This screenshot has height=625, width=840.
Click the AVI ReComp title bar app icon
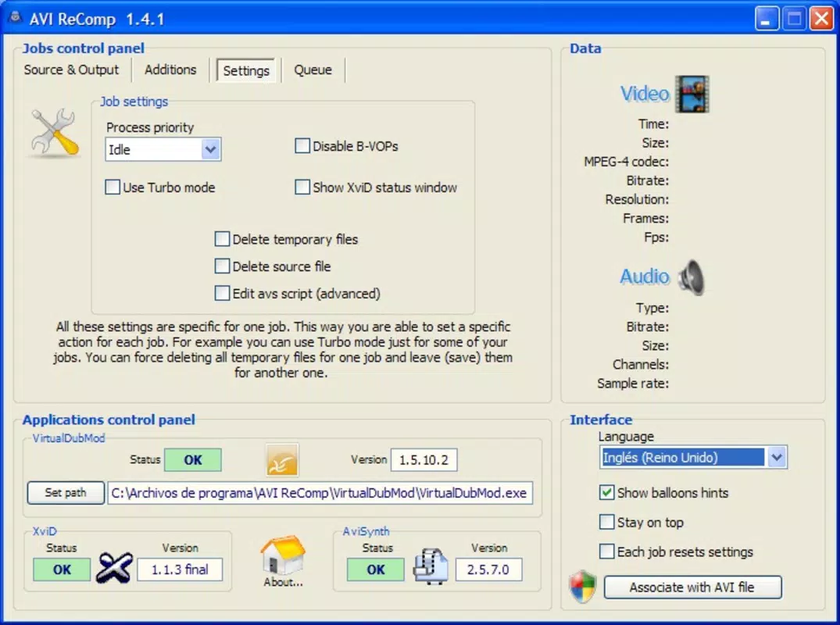pos(16,18)
